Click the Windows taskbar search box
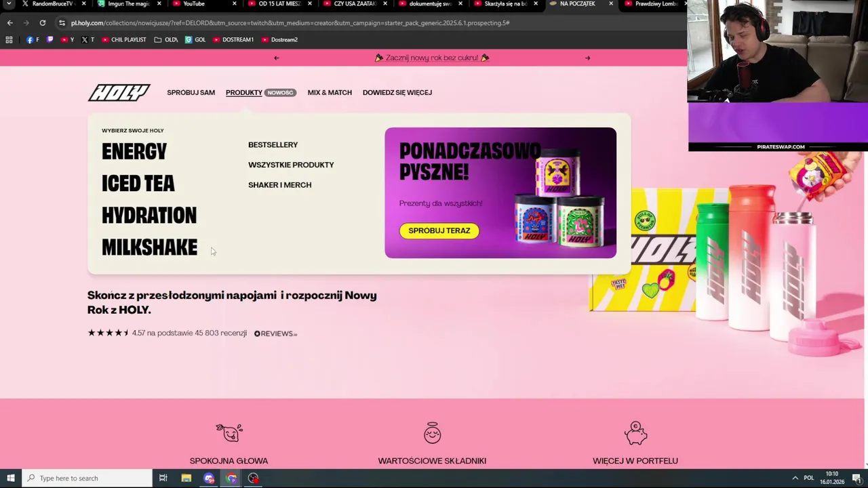 [x=87, y=478]
